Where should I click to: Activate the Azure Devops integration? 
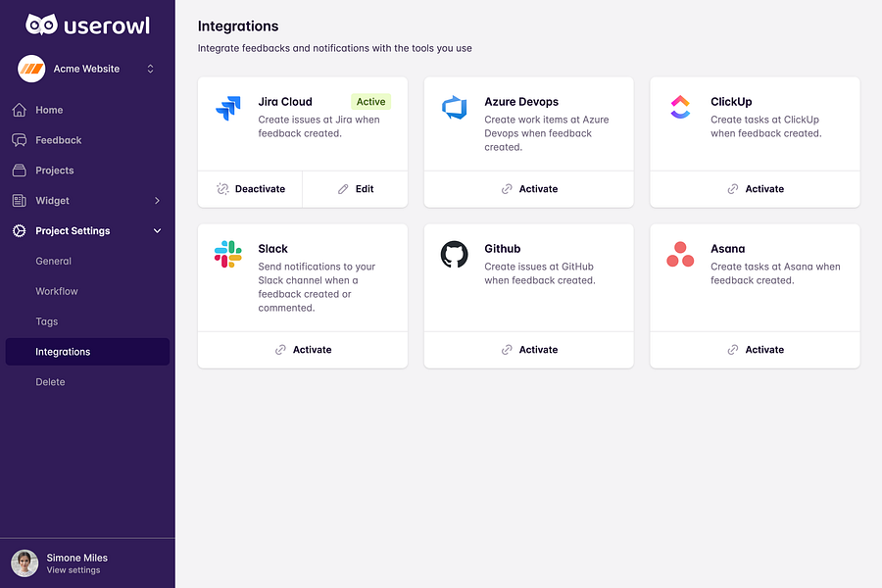coord(529,189)
